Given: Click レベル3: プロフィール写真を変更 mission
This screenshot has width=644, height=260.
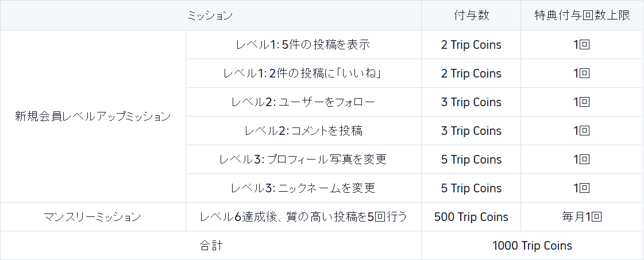Looking at the screenshot, I should point(303,159).
